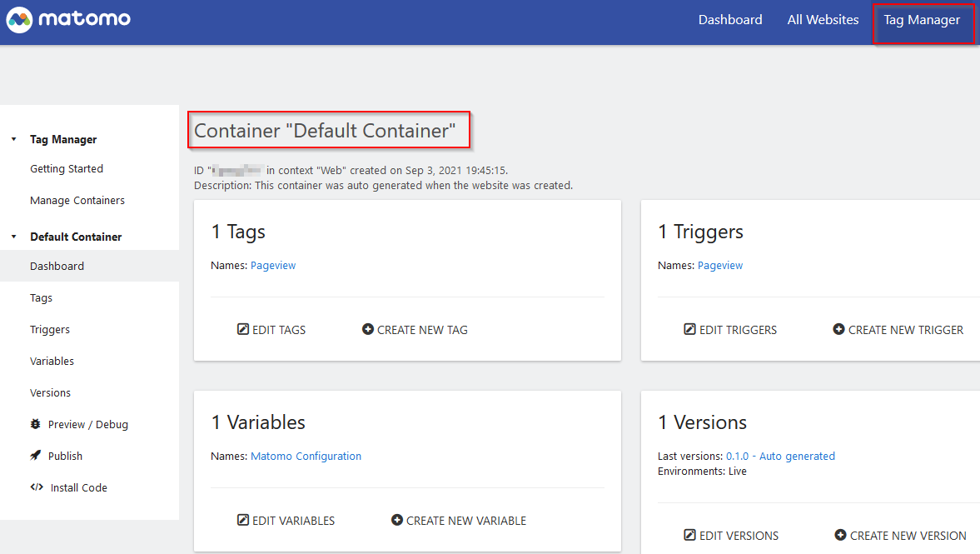Click the Preview / Debug bug icon
980x554 pixels.
[36, 424]
